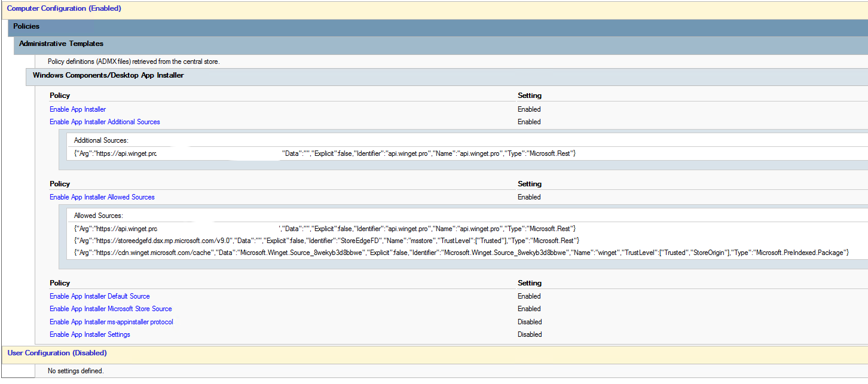Select the storeedgefd msstore allowed source line

point(326,241)
